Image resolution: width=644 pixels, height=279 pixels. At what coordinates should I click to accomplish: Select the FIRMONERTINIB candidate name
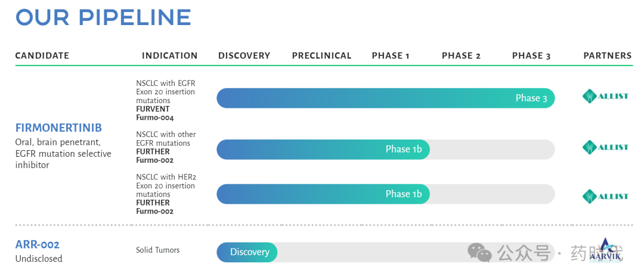[x=58, y=128]
